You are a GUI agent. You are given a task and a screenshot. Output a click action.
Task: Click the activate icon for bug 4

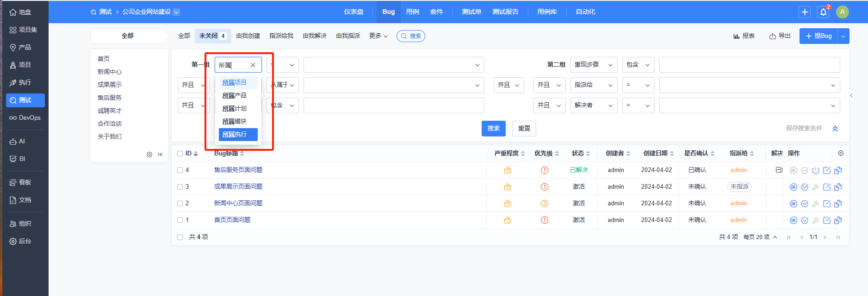(816, 170)
